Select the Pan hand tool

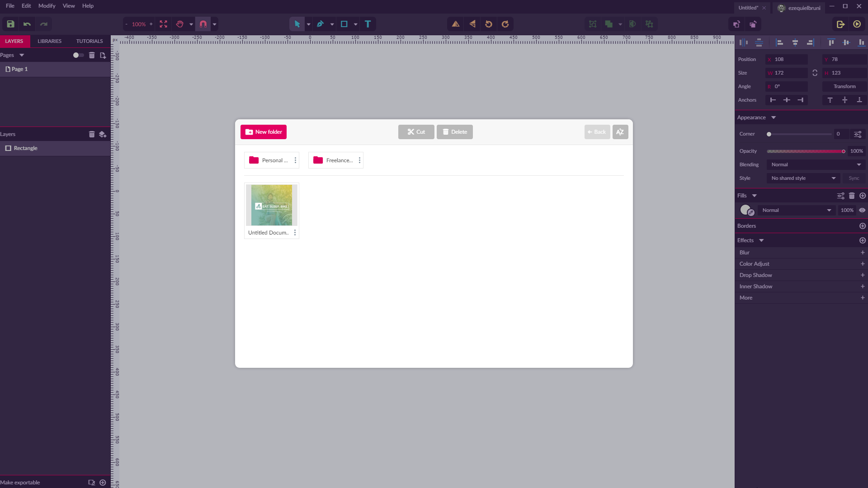(180, 24)
